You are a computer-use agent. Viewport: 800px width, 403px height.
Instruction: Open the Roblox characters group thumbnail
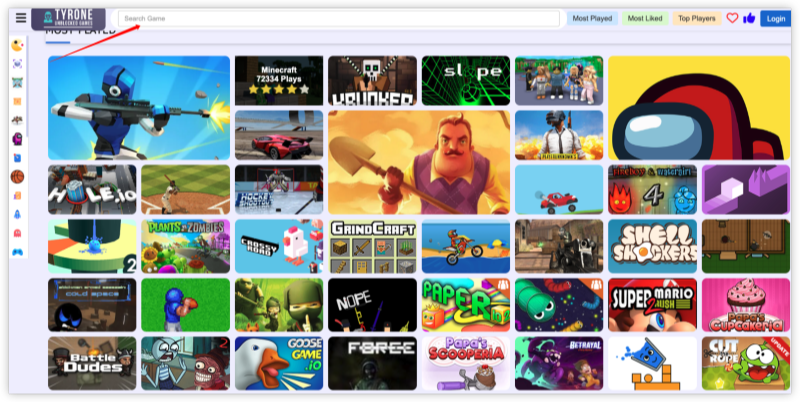pyautogui.click(x=559, y=81)
